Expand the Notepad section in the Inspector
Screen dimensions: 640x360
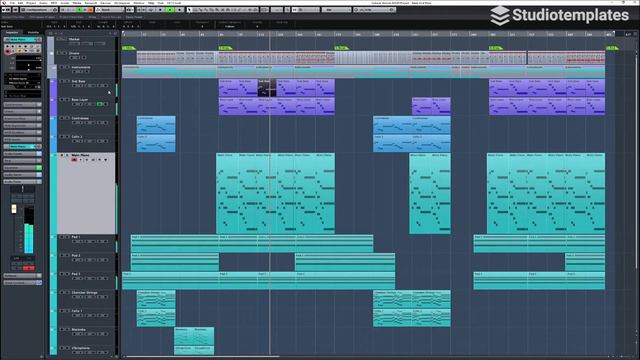pos(22,276)
